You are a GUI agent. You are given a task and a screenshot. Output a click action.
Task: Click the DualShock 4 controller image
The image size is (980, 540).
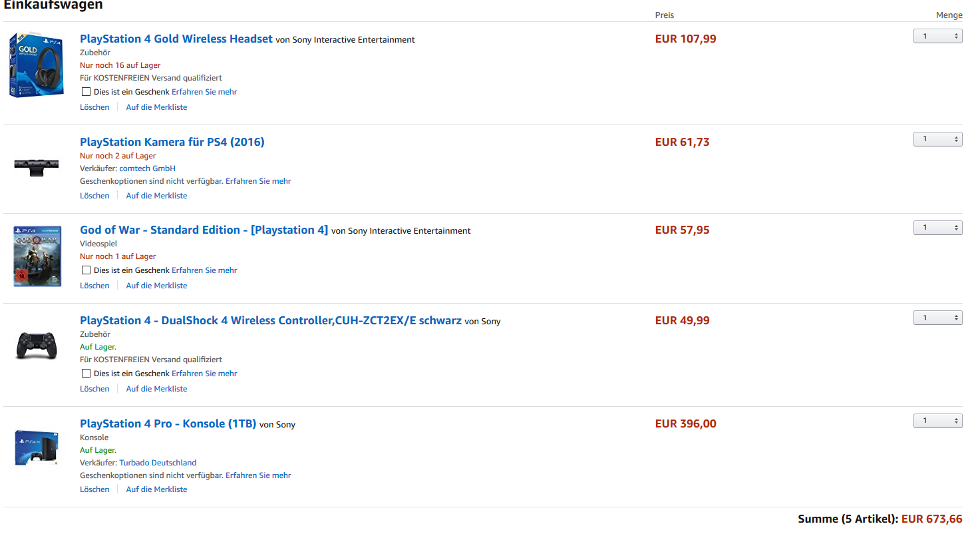click(x=37, y=345)
